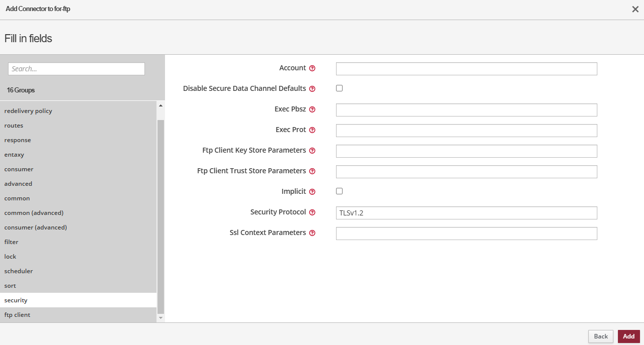Image resolution: width=644 pixels, height=345 pixels.
Task: Open help icon for Exec Prot
Action: [312, 130]
